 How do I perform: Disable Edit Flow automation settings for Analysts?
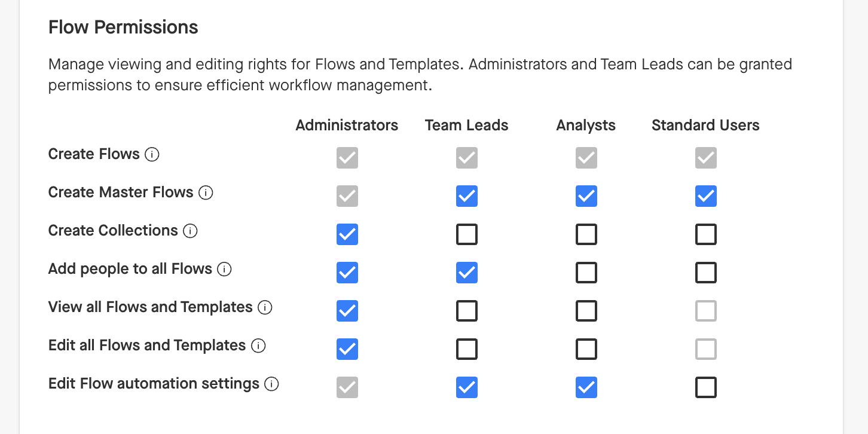click(586, 387)
